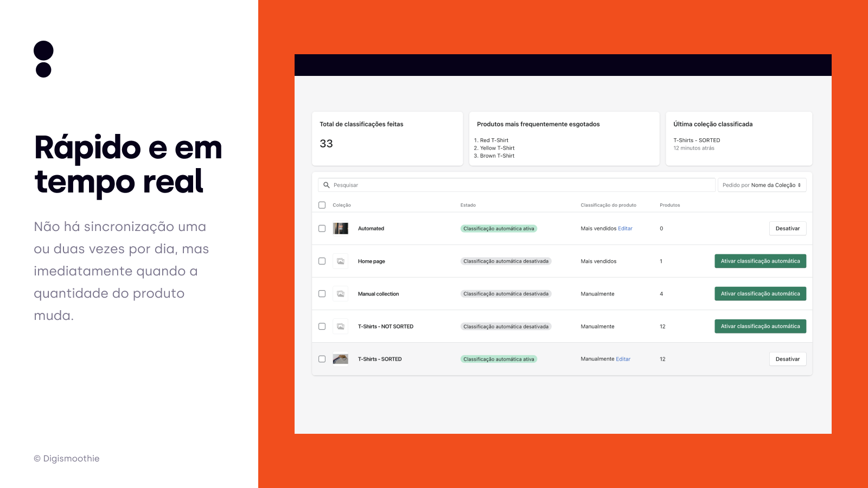
Task: Check the Home page row checkbox
Action: coord(322,261)
